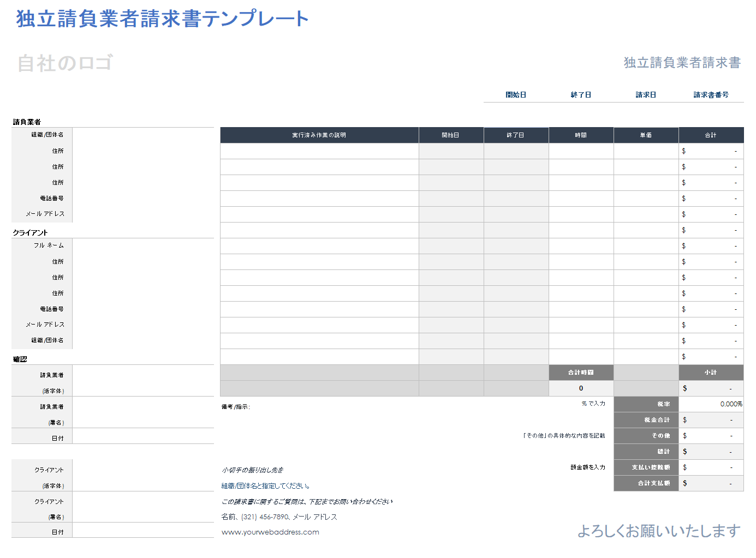Select the % で入力 hint text

(x=593, y=404)
